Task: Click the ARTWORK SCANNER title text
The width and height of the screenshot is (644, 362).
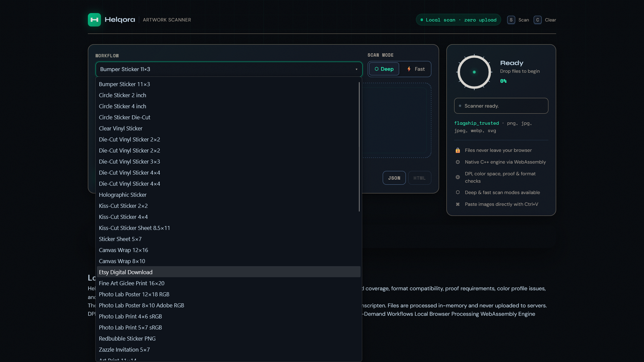Action: [x=167, y=20]
